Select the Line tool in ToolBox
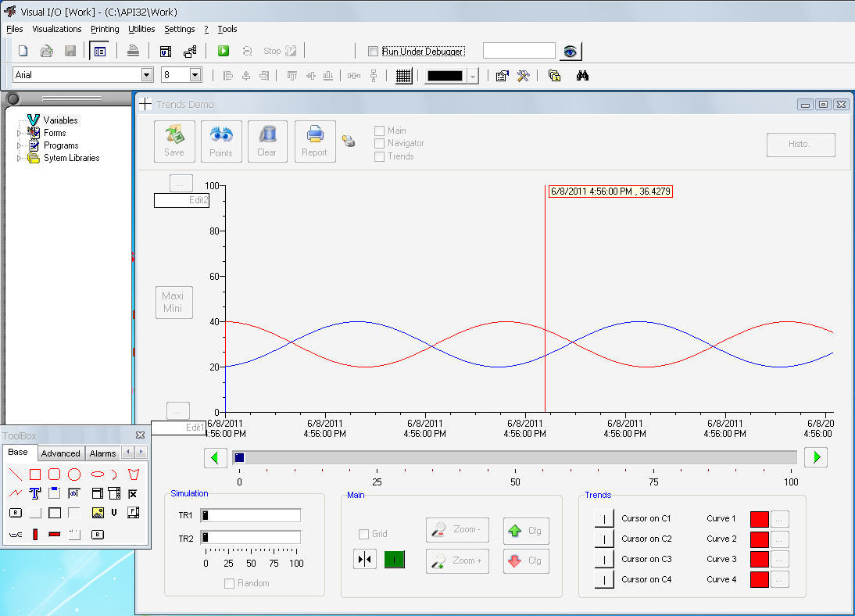Viewport: 855px width, 616px height. point(16,475)
